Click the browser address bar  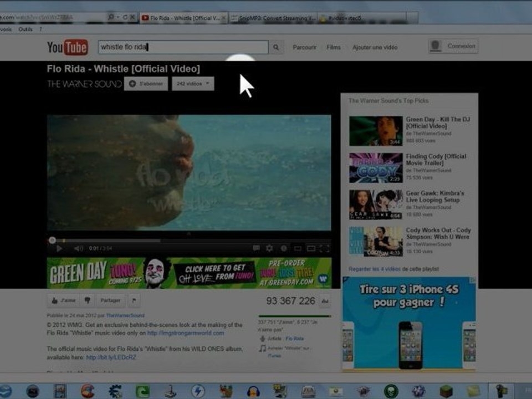coord(53,17)
